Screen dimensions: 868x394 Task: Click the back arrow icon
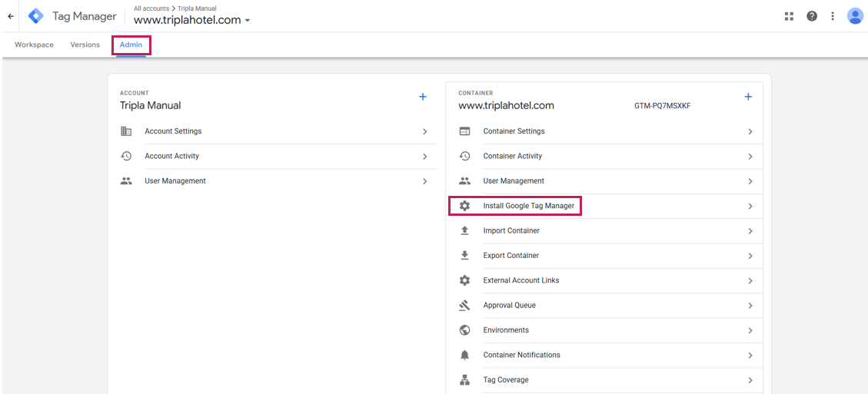[11, 16]
